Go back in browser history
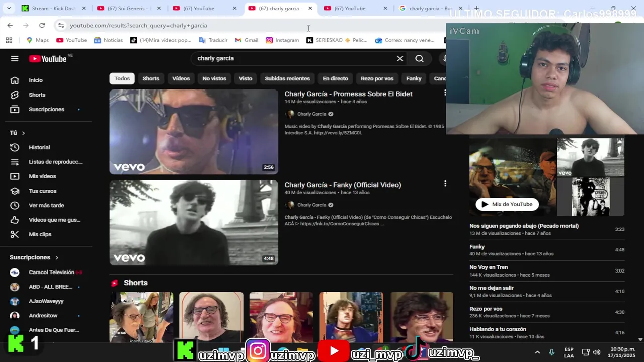Viewport: 644px width, 362px height. point(10,25)
